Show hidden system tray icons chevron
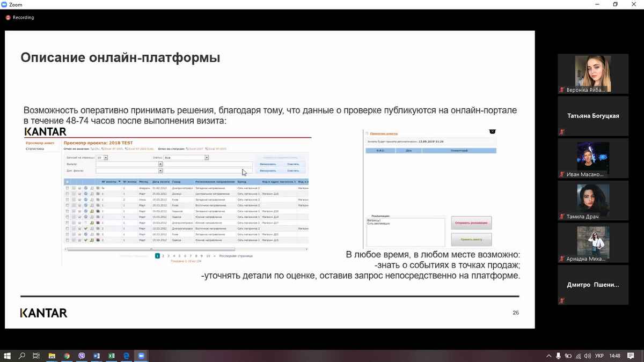 click(548, 356)
